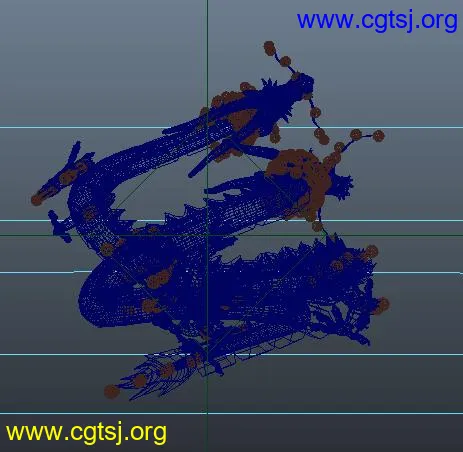Pick the whisker joint beside the outermost right joint
The image size is (463, 452).
click(356, 135)
